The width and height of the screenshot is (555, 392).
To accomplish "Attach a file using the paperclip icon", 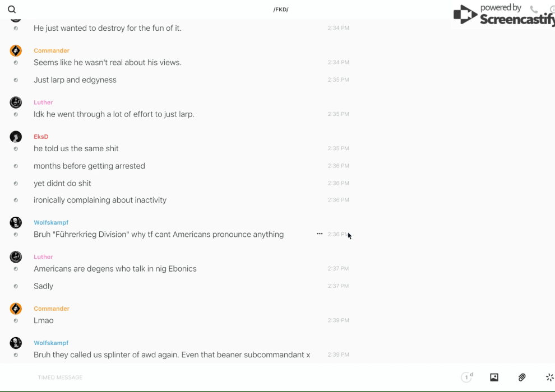I will click(x=522, y=377).
